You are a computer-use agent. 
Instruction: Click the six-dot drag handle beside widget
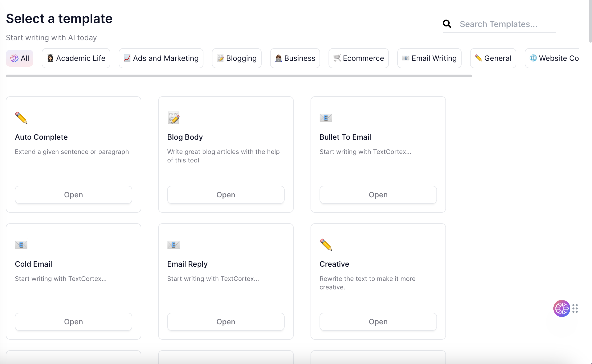pos(575,308)
